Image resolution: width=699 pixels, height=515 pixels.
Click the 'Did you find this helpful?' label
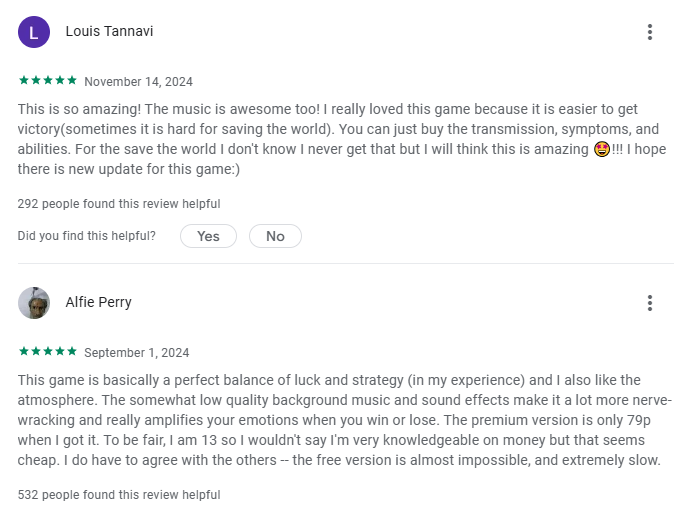pos(86,236)
